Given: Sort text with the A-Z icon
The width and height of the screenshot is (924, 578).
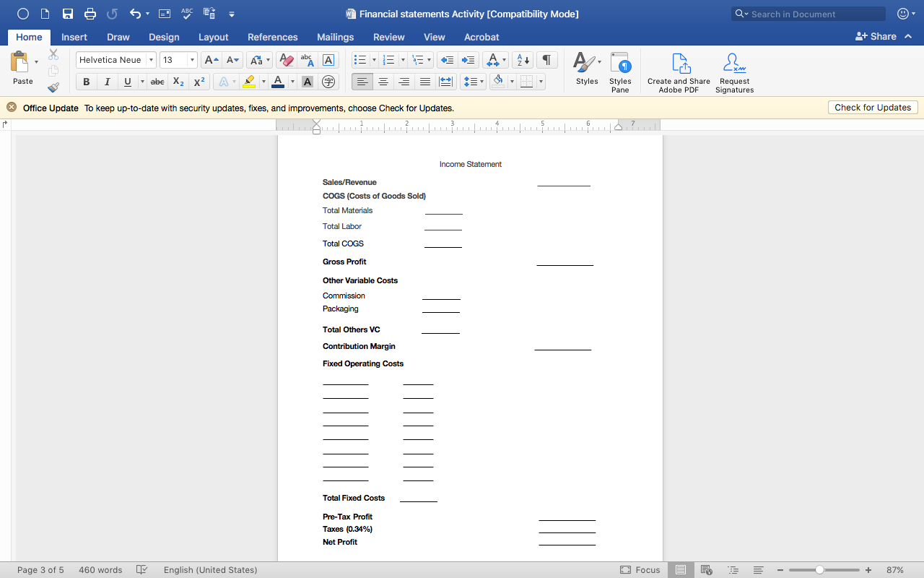Looking at the screenshot, I should (x=524, y=60).
